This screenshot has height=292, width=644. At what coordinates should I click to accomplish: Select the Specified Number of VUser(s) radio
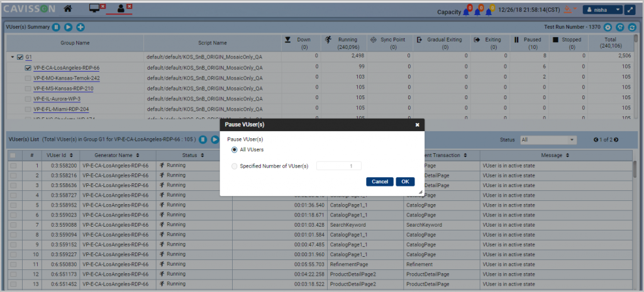[x=235, y=166]
